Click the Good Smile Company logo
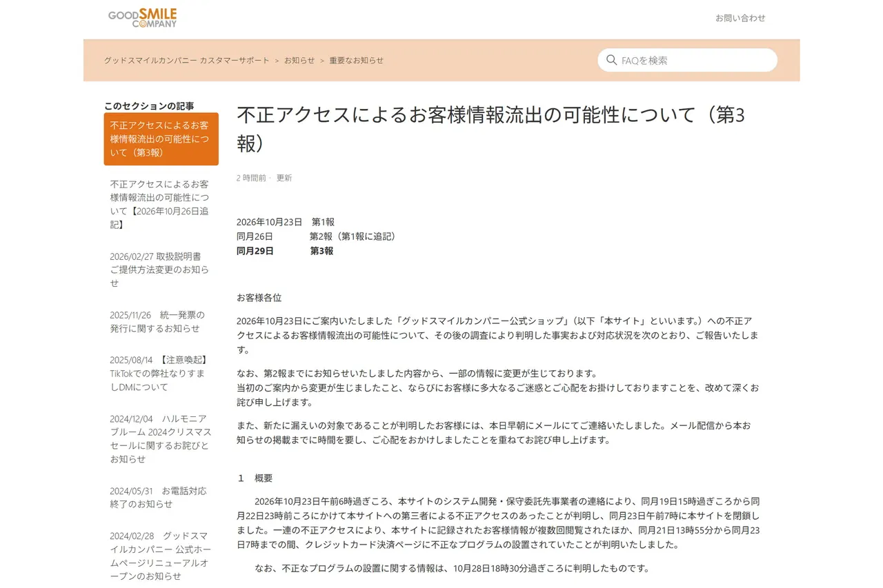Screen dimensions: 883x588 (142, 18)
